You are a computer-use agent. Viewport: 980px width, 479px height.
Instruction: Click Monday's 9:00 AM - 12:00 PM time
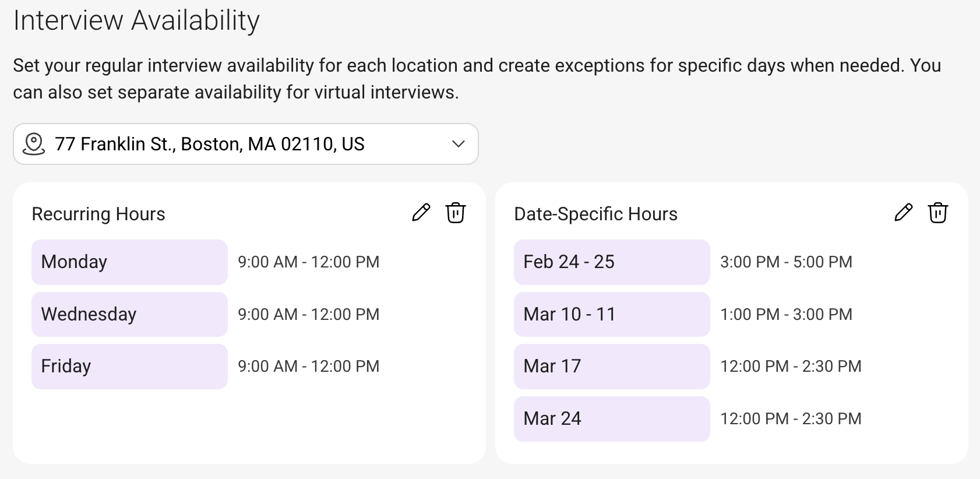(x=308, y=262)
